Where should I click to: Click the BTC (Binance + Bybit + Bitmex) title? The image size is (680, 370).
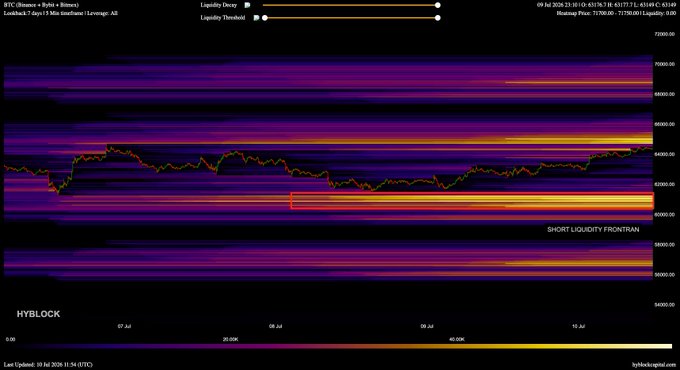(x=41, y=5)
